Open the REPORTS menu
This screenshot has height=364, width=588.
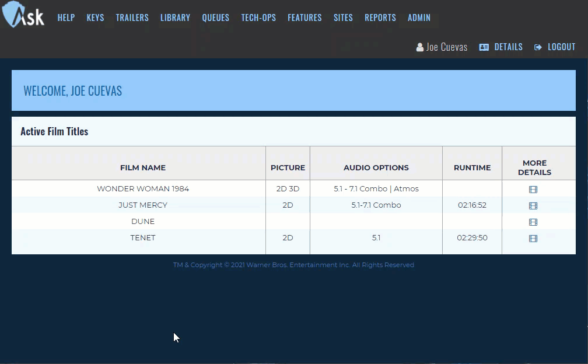tap(380, 17)
